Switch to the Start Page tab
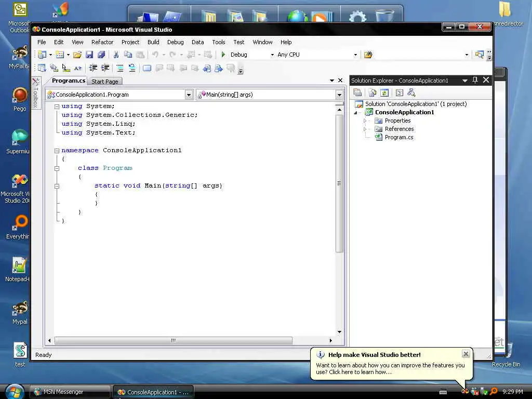 (104, 82)
